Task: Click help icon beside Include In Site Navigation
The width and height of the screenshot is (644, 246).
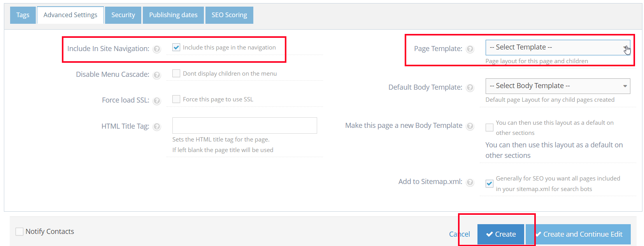Action: pyautogui.click(x=157, y=49)
